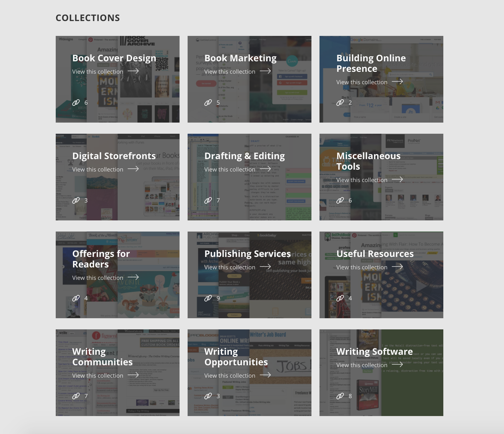Click the link-chain icon on Book Cover Design
Screen dimensions: 504x434
pyautogui.click(x=76, y=102)
